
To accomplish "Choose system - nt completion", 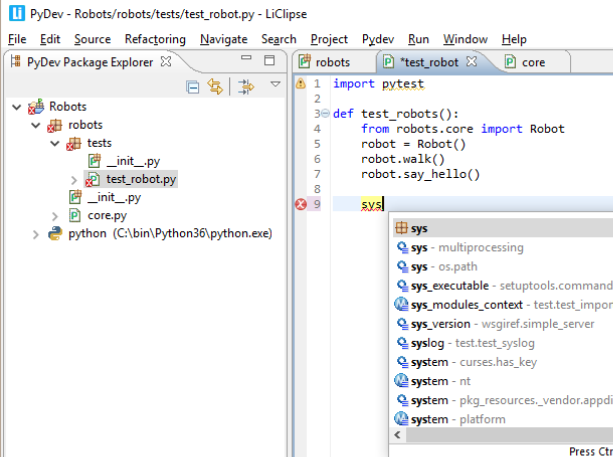I will tap(502, 381).
